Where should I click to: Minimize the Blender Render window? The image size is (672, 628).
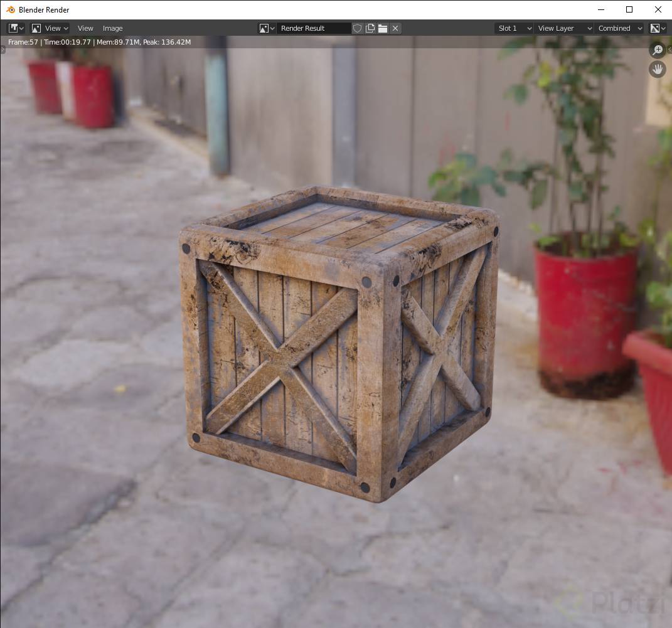click(x=600, y=9)
